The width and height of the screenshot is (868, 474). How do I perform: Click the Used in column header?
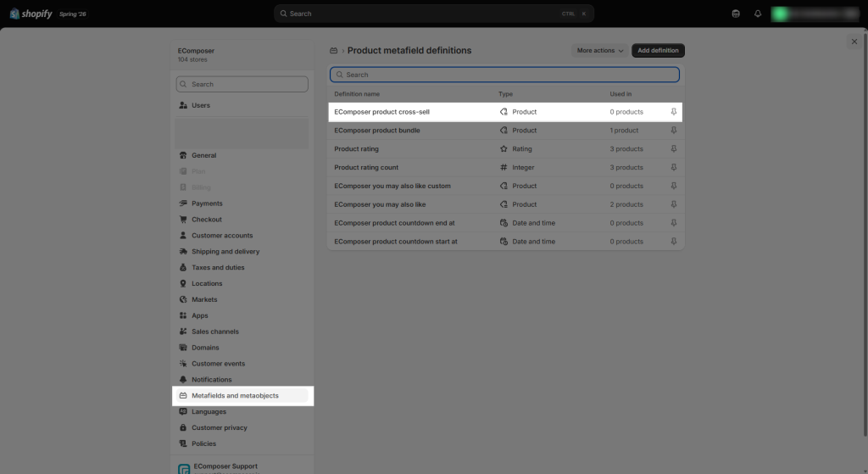click(x=620, y=94)
